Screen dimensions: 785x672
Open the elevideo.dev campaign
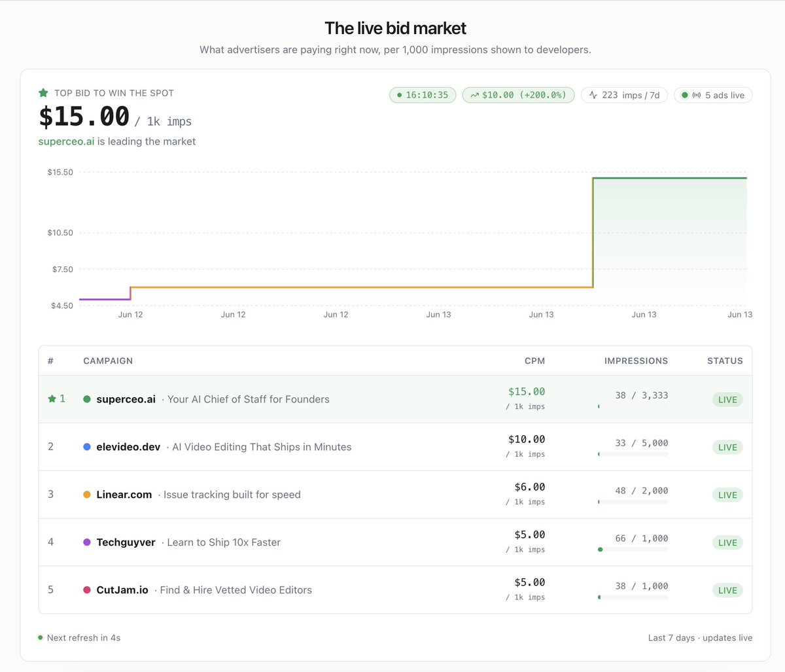click(128, 447)
